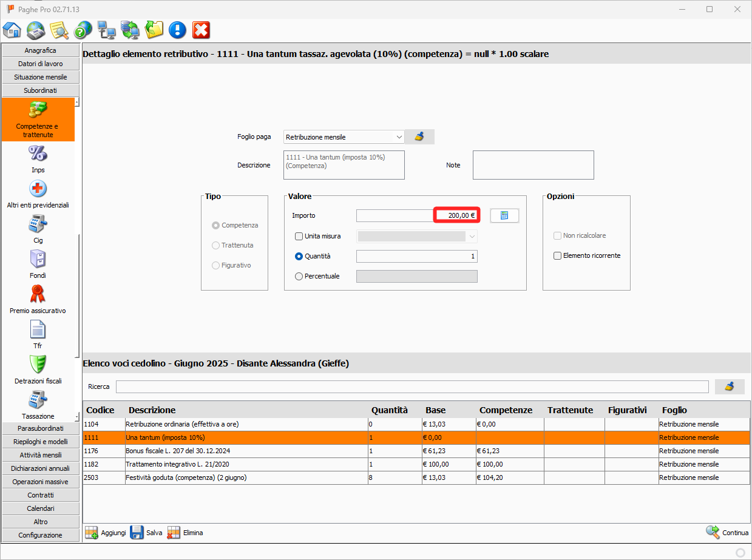This screenshot has height=560, width=752.
Task: Click the calculator icon next to Importo
Action: click(504, 215)
